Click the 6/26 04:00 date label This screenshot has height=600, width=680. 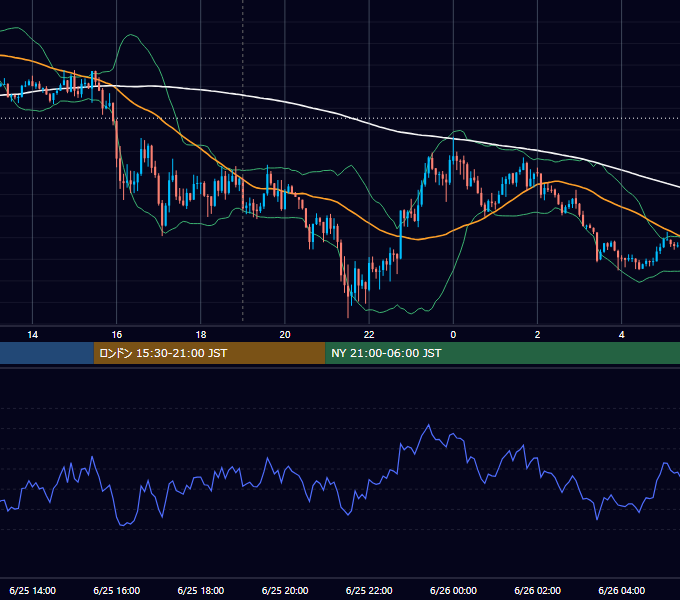tap(621, 590)
